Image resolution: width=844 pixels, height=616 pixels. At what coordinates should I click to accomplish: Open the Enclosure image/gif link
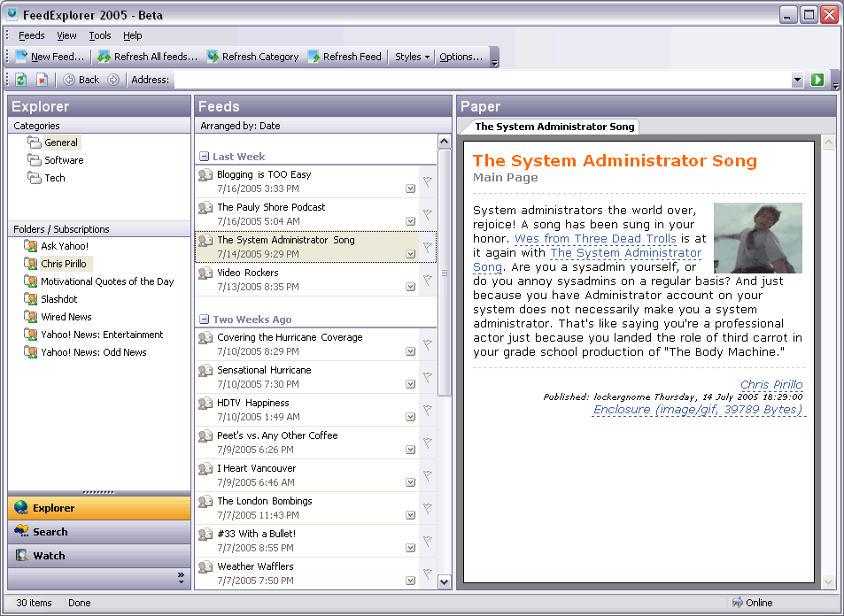point(698,410)
